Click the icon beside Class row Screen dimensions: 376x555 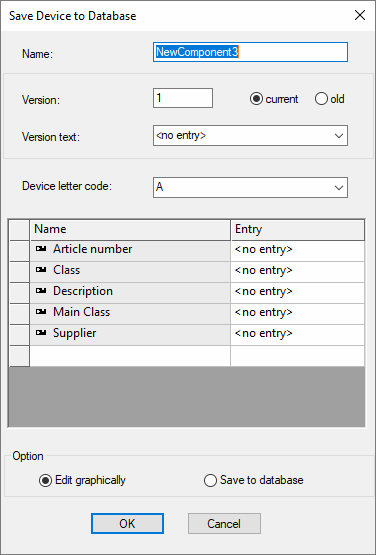[41, 270]
